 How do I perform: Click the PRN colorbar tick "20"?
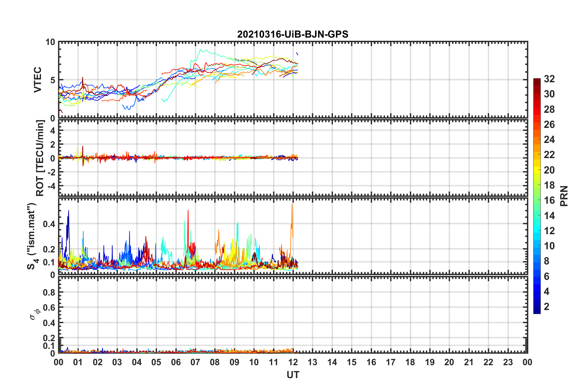549,170
